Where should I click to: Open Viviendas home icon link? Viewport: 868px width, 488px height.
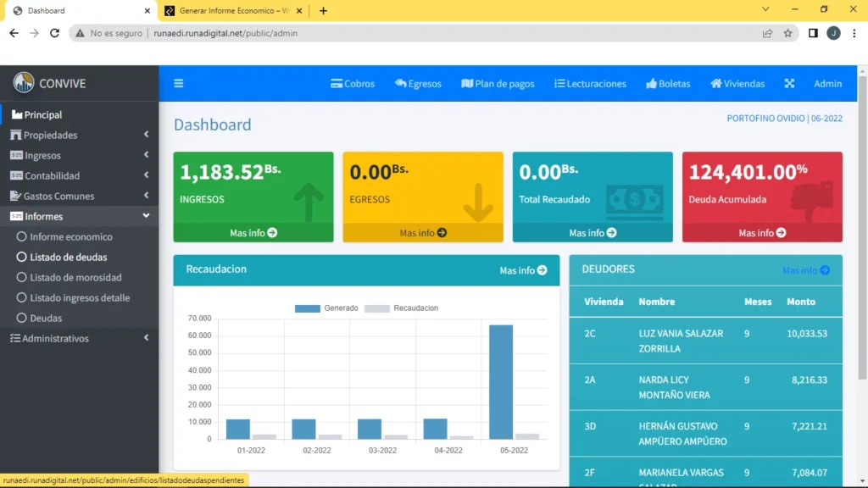click(x=737, y=84)
